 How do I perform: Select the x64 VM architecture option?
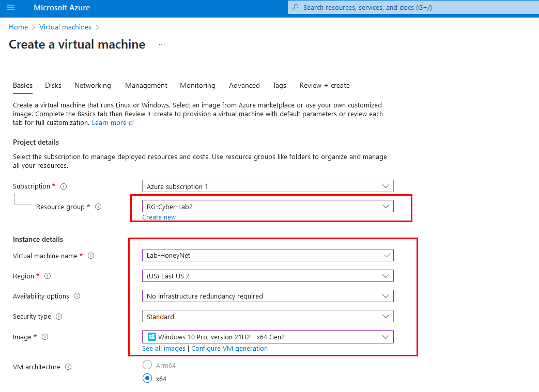click(147, 378)
